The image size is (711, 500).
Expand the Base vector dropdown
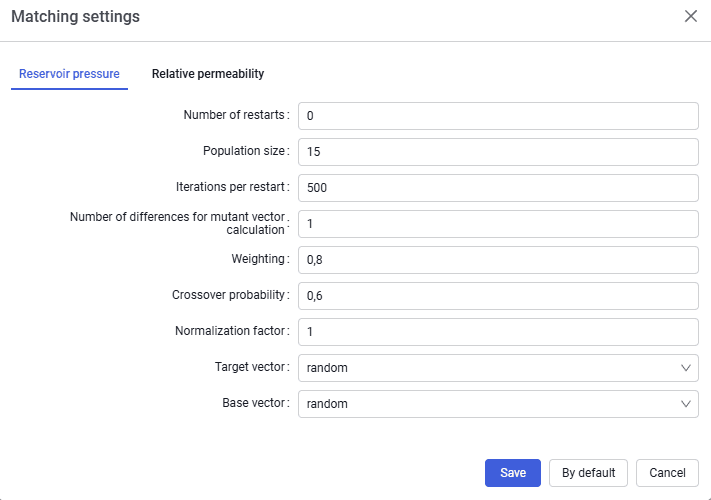[498, 404]
